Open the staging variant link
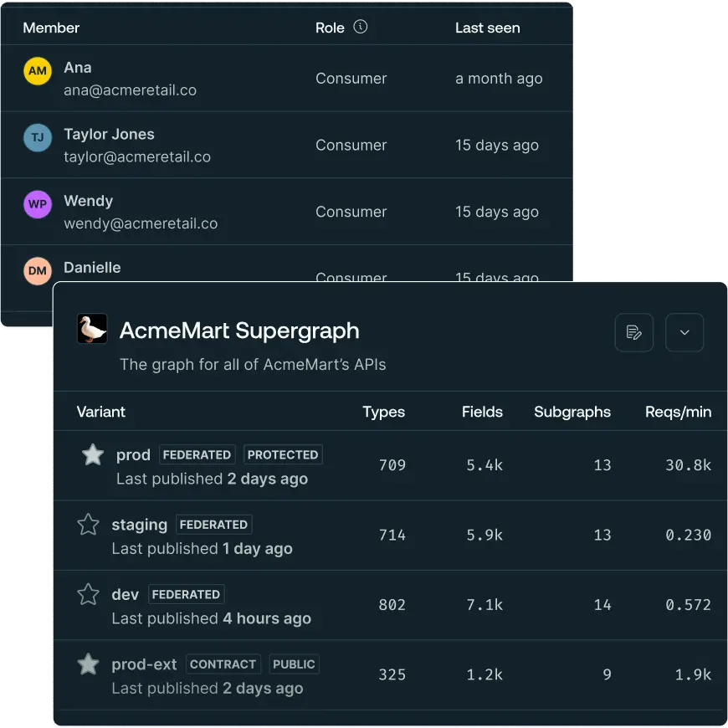 pos(139,525)
